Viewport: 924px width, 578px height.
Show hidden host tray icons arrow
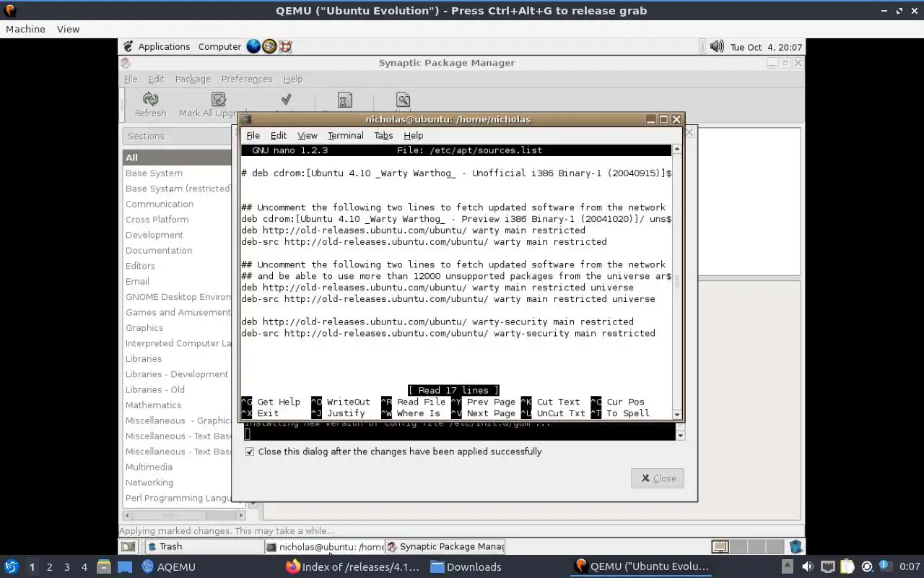point(788,566)
